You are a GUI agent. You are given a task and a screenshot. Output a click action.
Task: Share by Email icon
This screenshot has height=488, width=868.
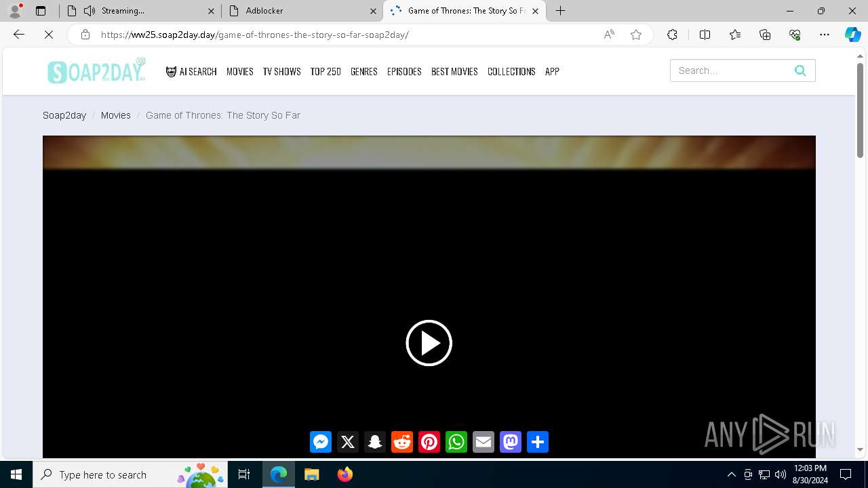(484, 442)
